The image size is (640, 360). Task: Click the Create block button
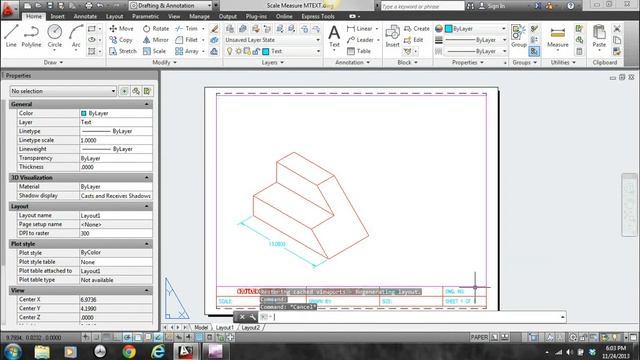417,29
